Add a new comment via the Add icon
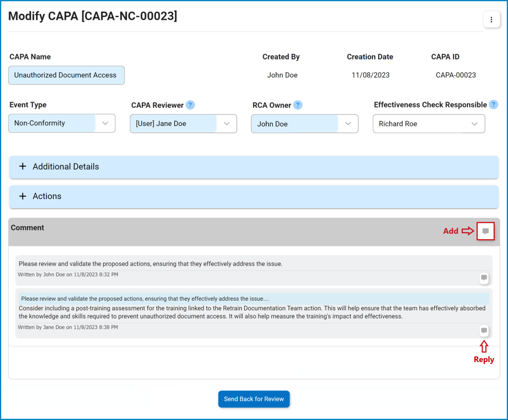Image resolution: width=508 pixels, height=420 pixels. coord(485,231)
